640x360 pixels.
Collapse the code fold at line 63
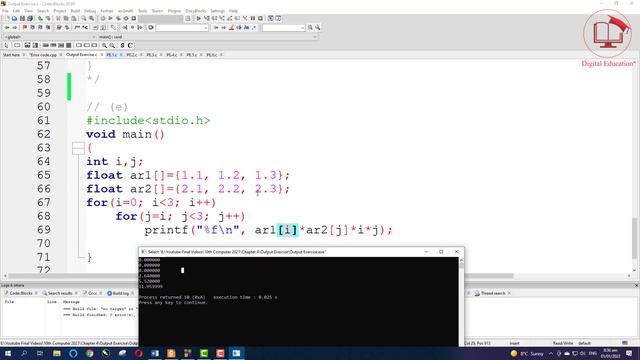(78, 148)
